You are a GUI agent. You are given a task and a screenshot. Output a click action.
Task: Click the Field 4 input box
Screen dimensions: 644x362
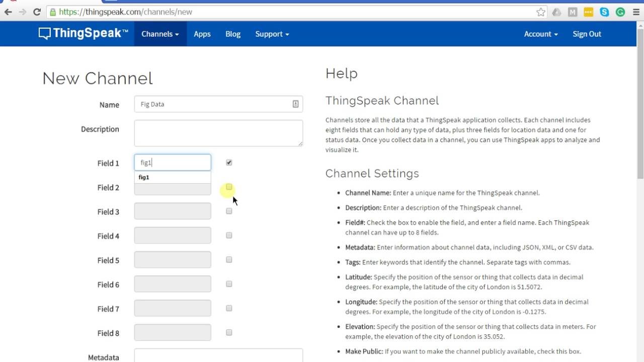tap(173, 235)
